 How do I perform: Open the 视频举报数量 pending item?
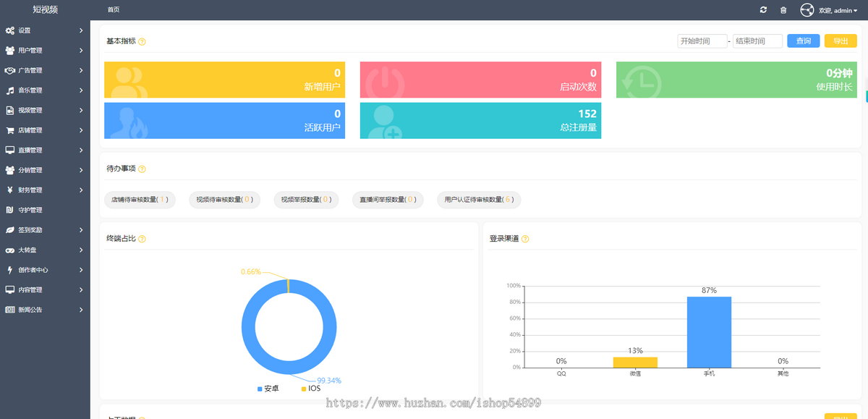click(x=306, y=200)
